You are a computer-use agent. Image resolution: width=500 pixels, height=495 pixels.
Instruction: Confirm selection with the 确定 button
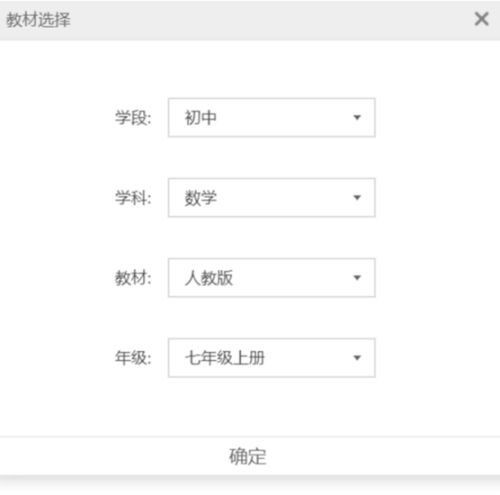pos(248,456)
